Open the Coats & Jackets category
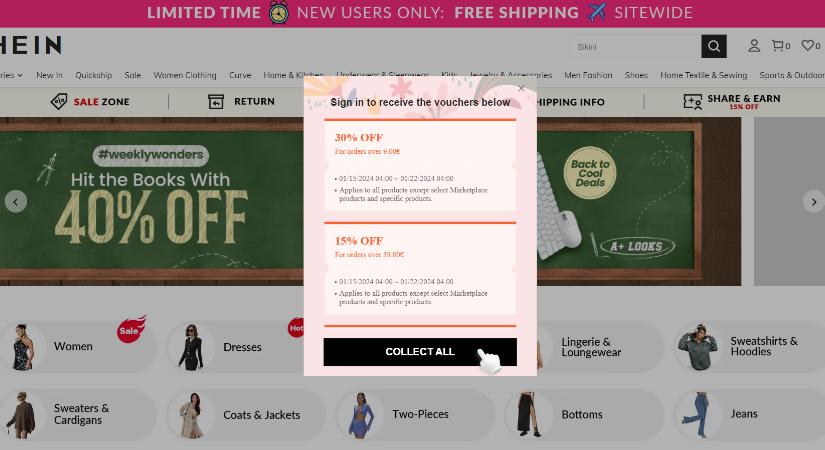 [247, 415]
